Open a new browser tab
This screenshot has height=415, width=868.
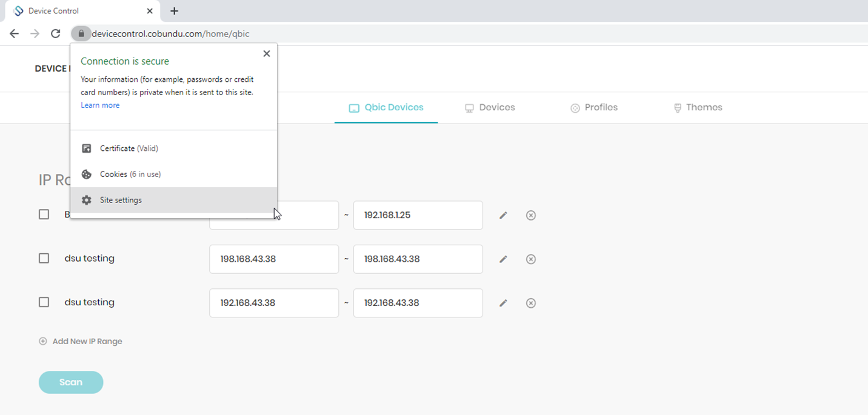click(174, 11)
